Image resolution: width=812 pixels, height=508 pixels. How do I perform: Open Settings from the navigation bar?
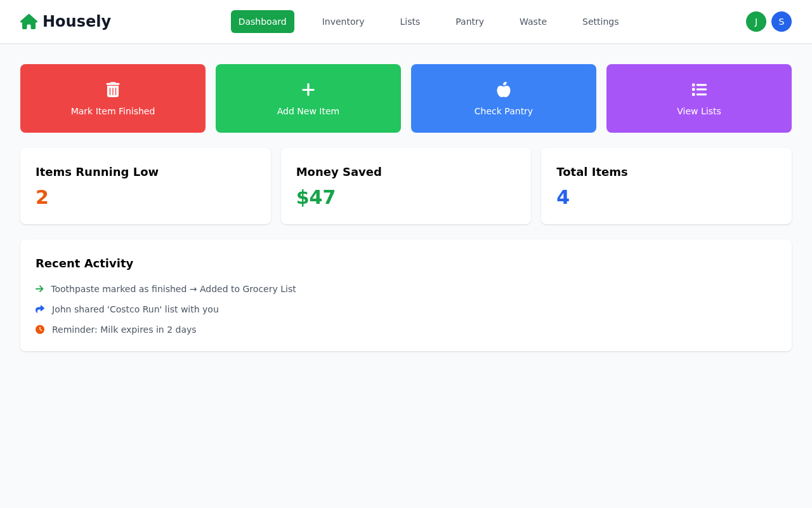click(x=601, y=22)
